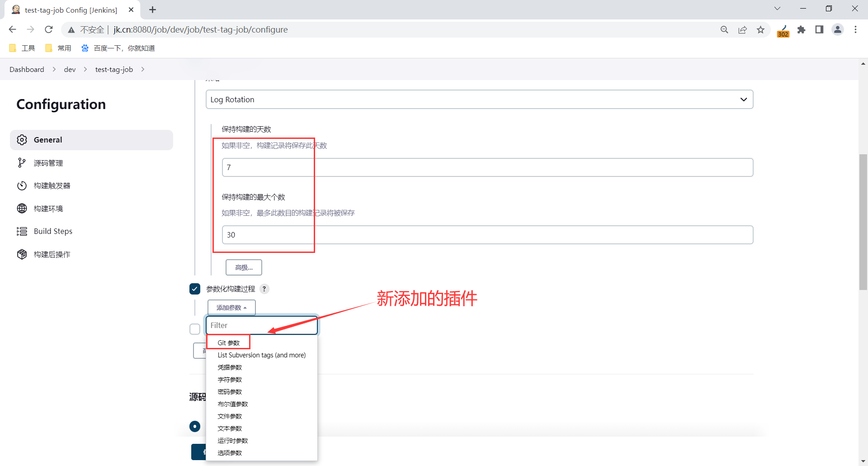The image size is (868, 466).
Task: Click the page vertical scrollbar thumb
Action: point(863,222)
